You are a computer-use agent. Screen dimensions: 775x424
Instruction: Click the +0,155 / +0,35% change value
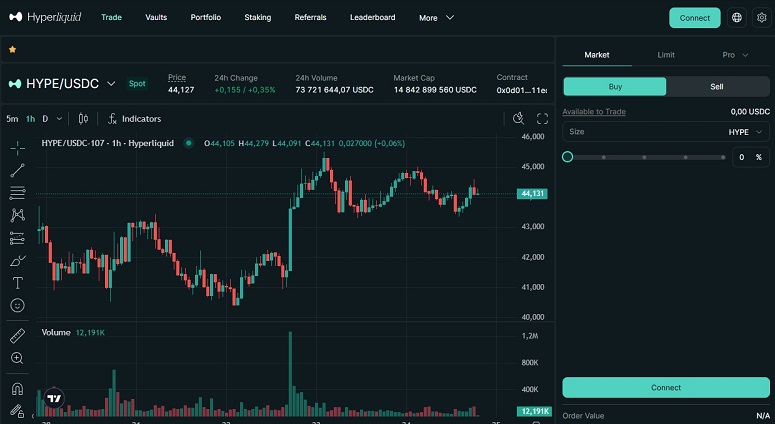pyautogui.click(x=245, y=90)
